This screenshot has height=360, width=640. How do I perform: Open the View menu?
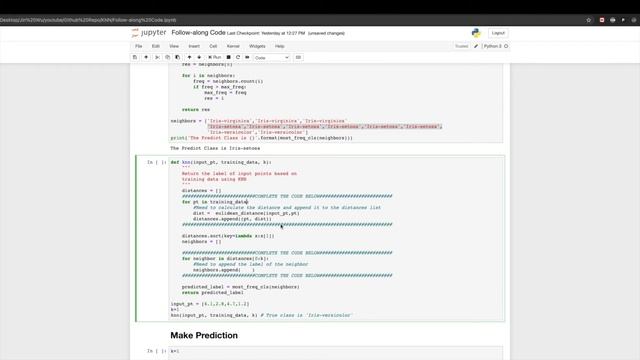pyautogui.click(x=174, y=46)
